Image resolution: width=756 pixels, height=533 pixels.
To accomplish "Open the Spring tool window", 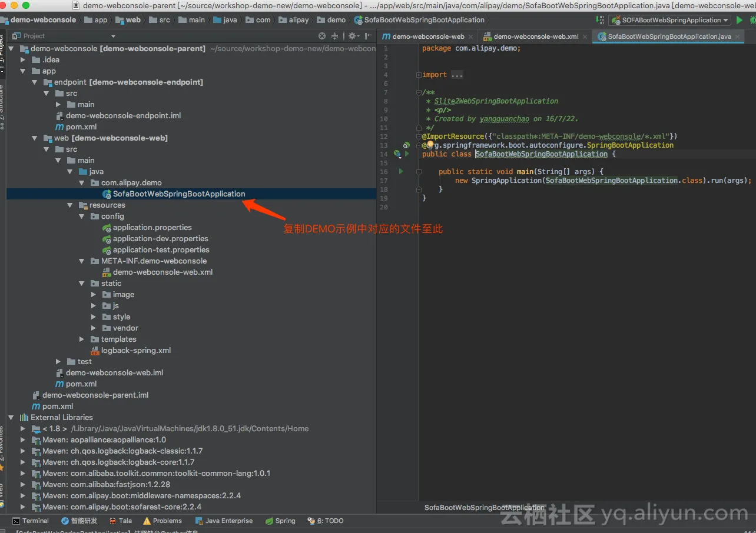I will [x=280, y=521].
